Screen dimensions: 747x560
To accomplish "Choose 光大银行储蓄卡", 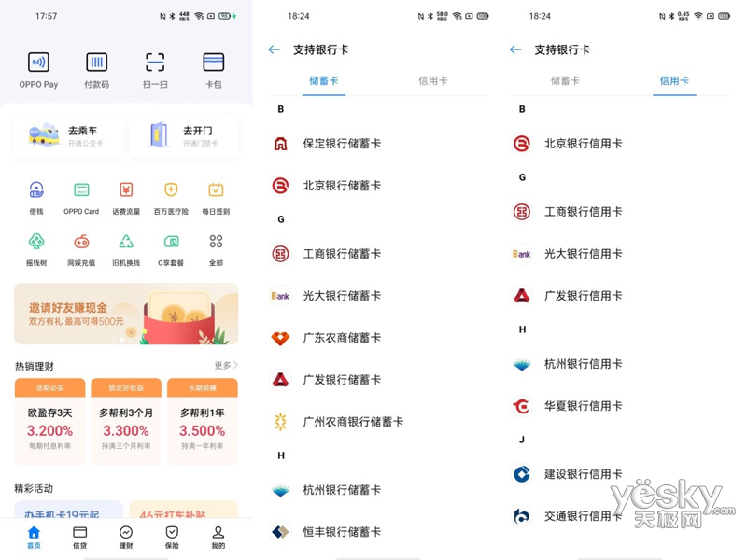I will 378,296.
